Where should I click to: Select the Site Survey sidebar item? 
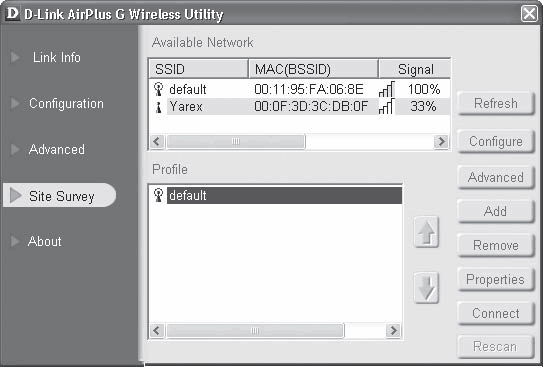pyautogui.click(x=61, y=196)
